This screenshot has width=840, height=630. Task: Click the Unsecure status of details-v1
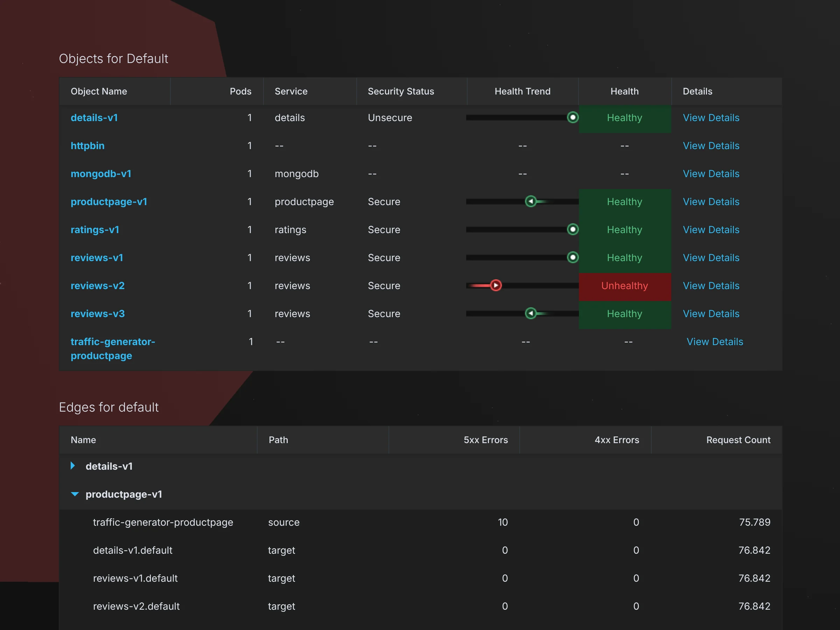(x=390, y=118)
